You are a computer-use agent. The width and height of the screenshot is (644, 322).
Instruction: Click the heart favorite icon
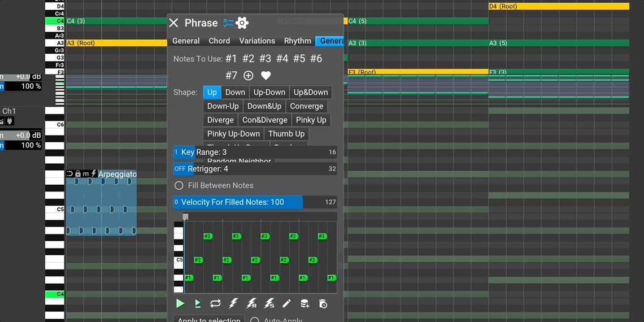tap(266, 76)
